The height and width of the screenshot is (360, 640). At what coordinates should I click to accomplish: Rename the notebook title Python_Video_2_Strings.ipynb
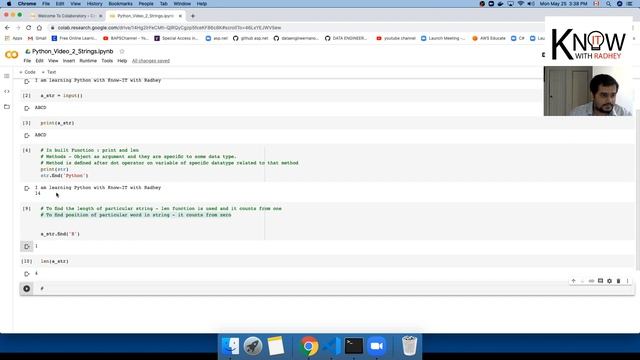coord(73,51)
